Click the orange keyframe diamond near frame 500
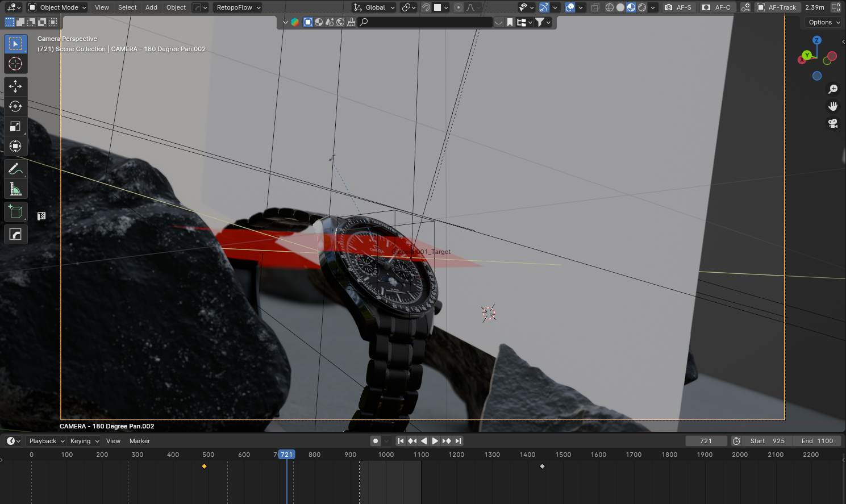The height and width of the screenshot is (504, 846). coord(204,466)
